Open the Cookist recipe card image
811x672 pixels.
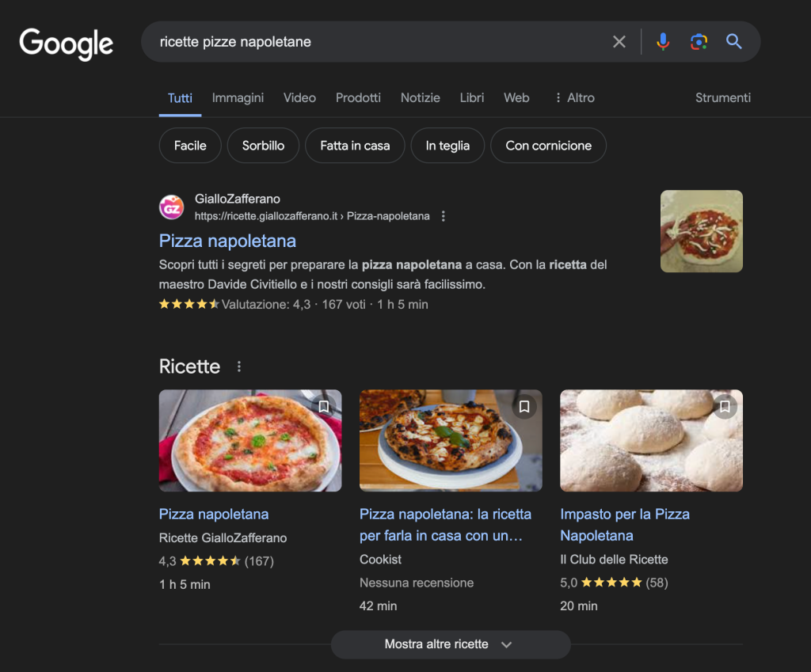[x=451, y=440]
